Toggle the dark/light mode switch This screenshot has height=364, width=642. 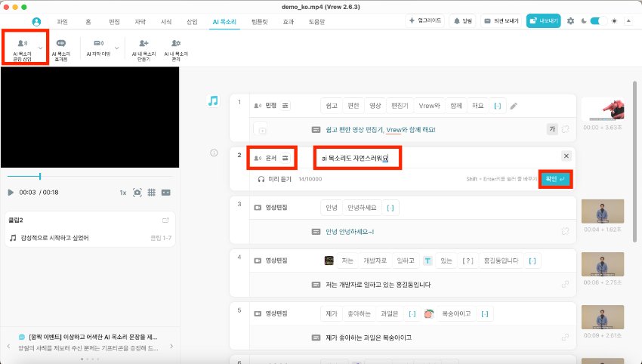598,21
